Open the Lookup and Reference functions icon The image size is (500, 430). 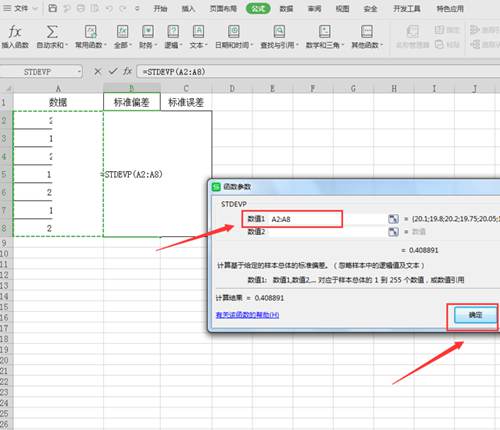279,32
